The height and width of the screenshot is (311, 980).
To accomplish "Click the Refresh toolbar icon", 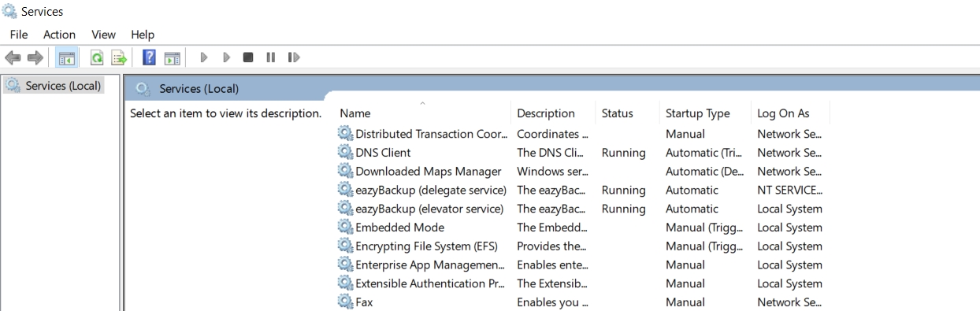I will [x=97, y=57].
